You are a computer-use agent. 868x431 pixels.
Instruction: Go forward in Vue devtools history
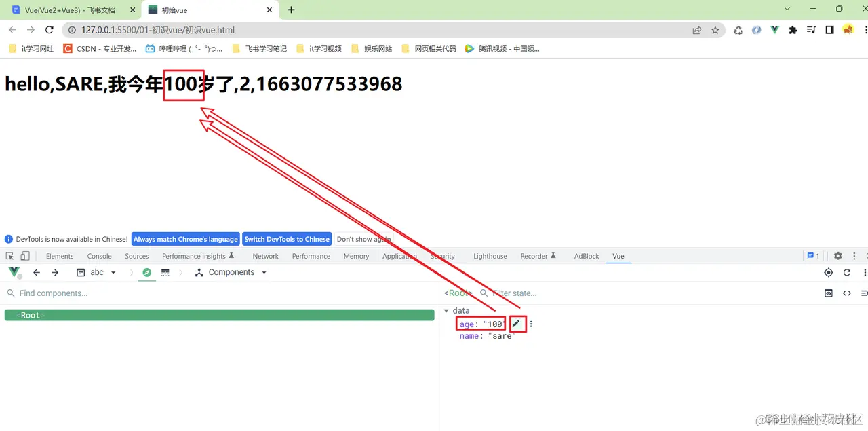point(55,272)
